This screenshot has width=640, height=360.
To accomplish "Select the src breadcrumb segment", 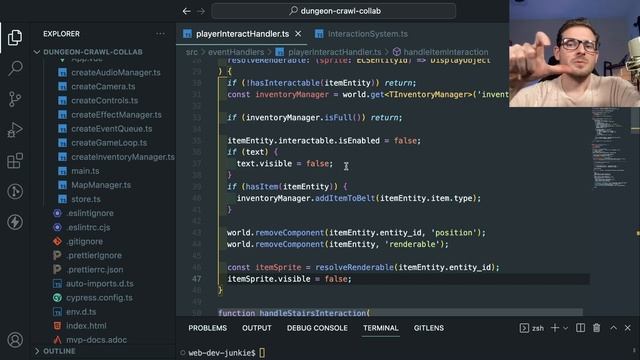I will click(x=191, y=52).
